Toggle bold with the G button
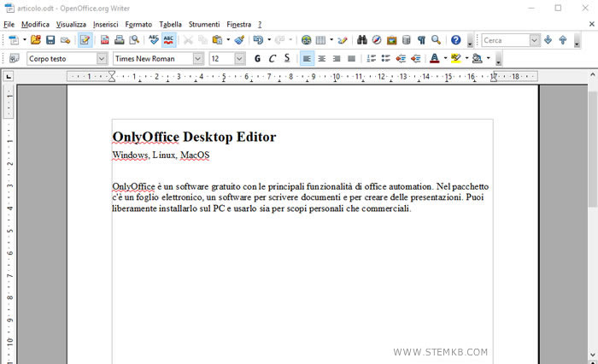 point(257,58)
